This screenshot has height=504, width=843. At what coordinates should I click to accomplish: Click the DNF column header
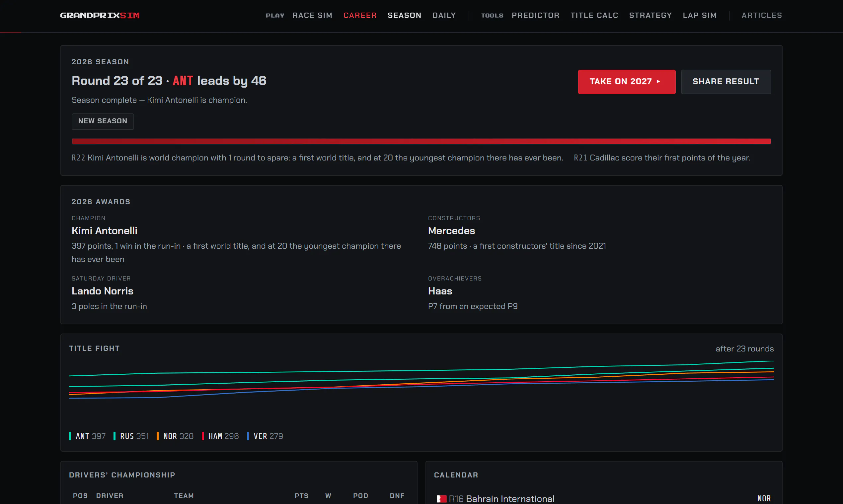[397, 496]
